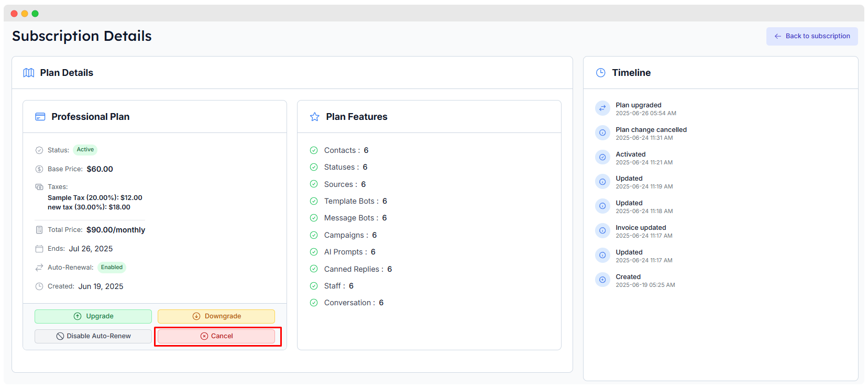
Task: Click the check-circle icon next to Status
Action: coord(39,150)
